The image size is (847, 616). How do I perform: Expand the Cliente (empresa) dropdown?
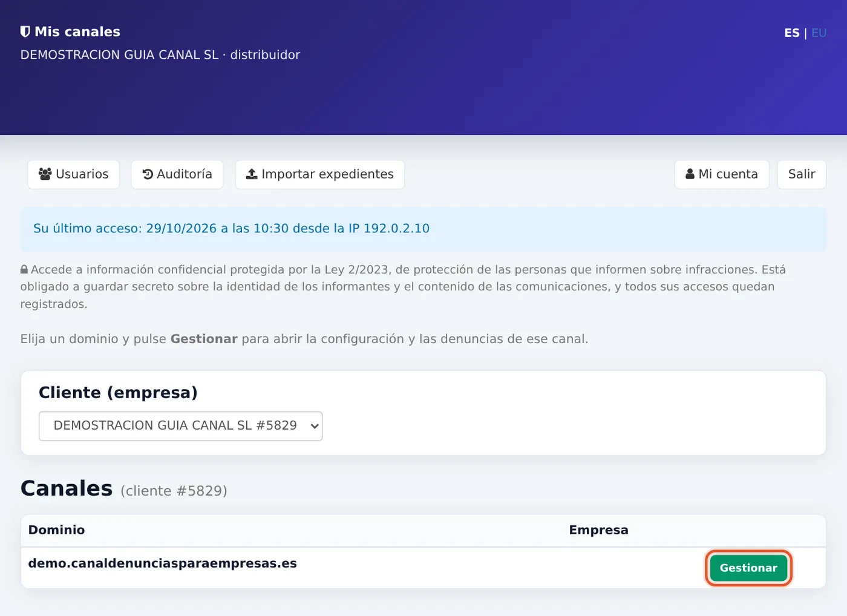[180, 426]
